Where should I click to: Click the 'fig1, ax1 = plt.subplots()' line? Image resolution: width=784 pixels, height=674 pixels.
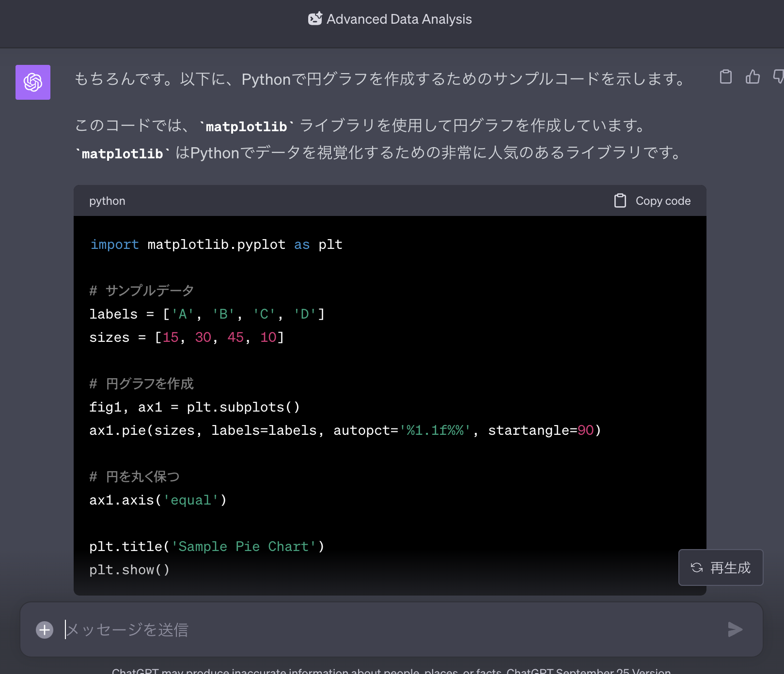[x=195, y=407]
